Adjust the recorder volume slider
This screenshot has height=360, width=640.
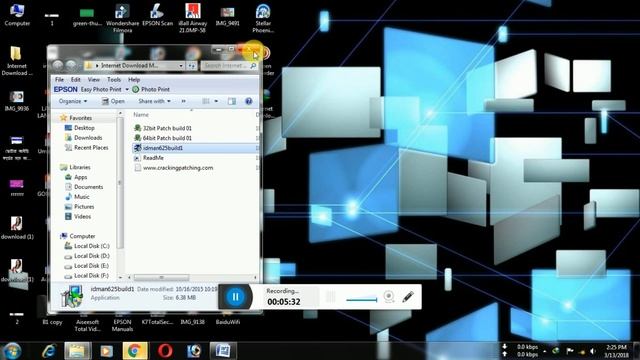(x=362, y=300)
